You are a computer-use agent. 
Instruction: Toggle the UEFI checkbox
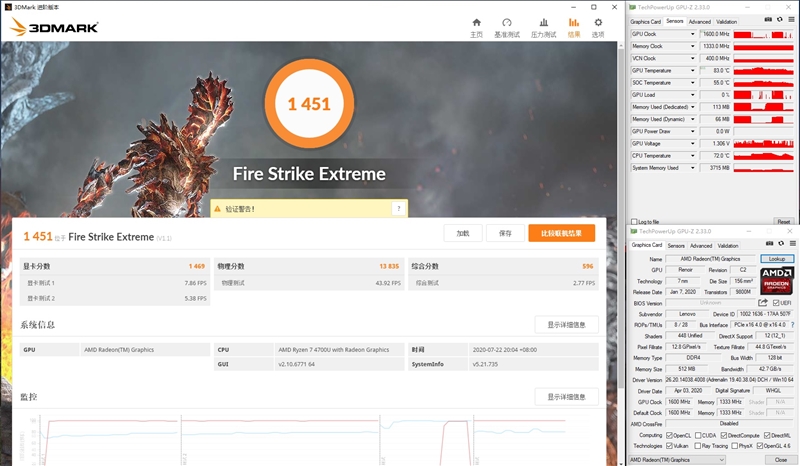point(776,303)
